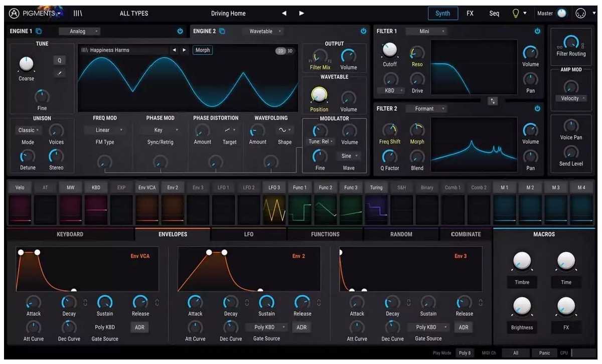Image resolution: width=602 pixels, height=364 pixels.
Task: Click the Master volume knob
Action: [x=561, y=14]
